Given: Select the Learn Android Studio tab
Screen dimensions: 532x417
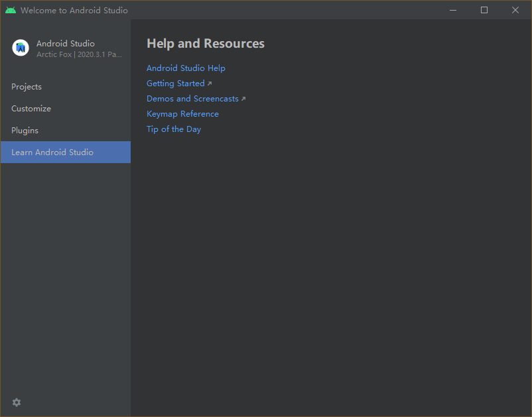Looking at the screenshot, I should (52, 152).
